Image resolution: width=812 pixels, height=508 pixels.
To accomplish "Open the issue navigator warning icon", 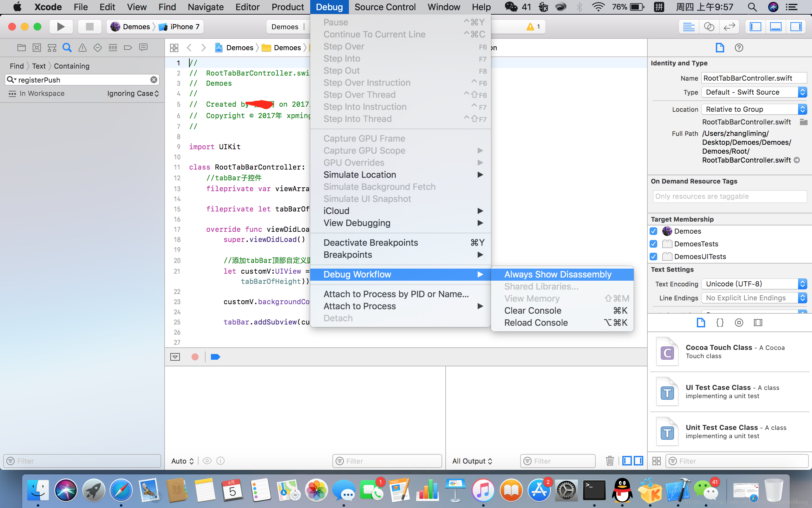I will [x=82, y=47].
